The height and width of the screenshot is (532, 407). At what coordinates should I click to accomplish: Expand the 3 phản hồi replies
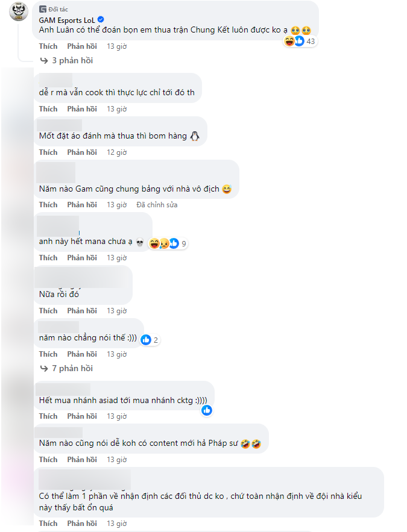point(72,60)
